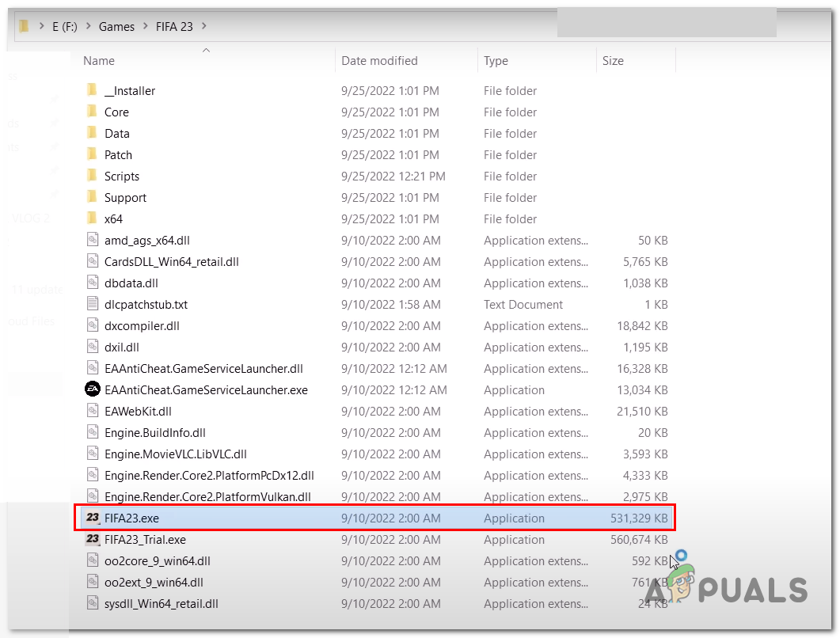
Task: Click the amd_ags_x64.dll file icon
Action: tap(93, 240)
